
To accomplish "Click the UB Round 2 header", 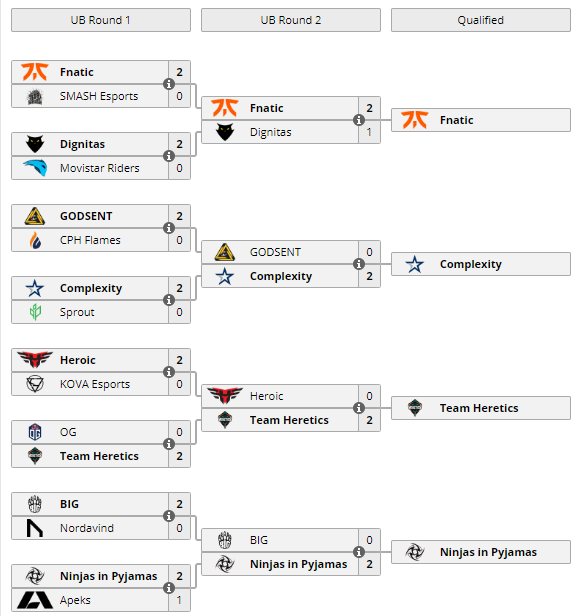I will tap(291, 20).
